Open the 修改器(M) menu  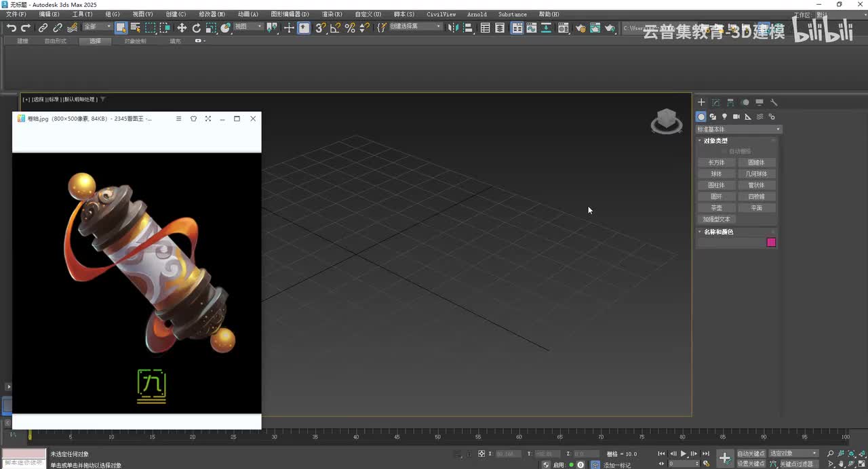212,14
